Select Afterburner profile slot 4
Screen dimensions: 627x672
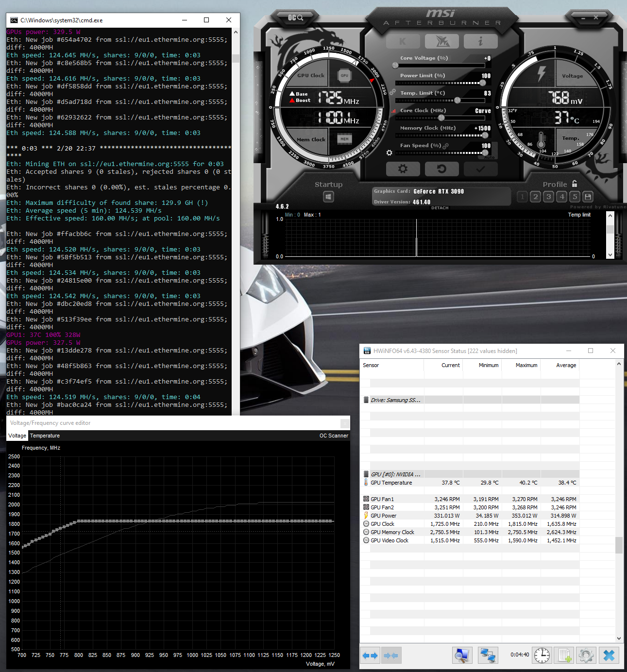pyautogui.click(x=562, y=197)
